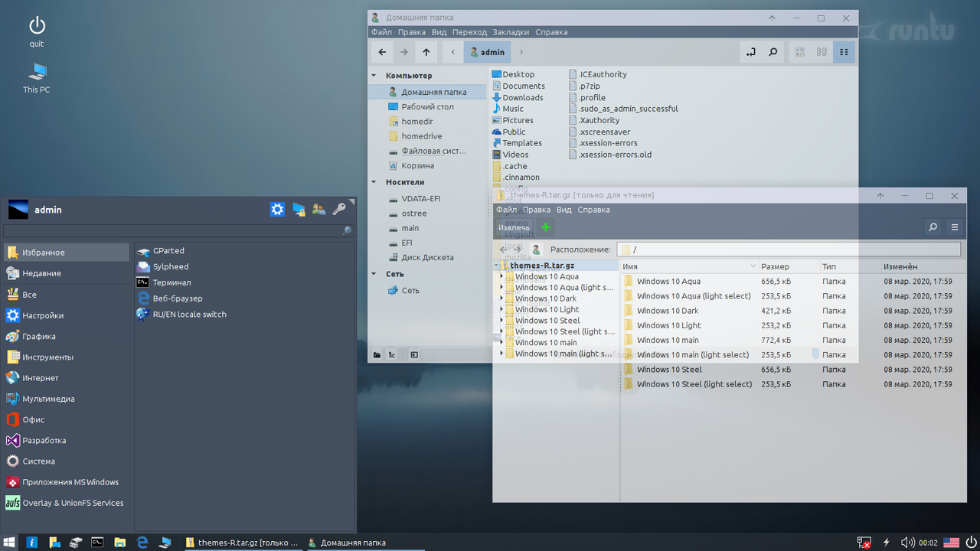The image size is (980, 551).
Task: Switch file manager to icon view
Action: (800, 52)
